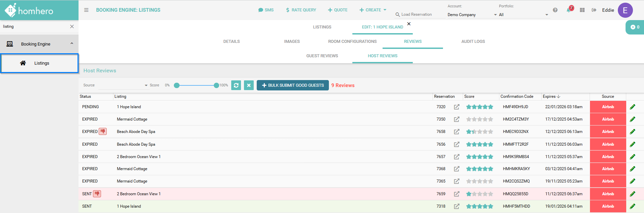Screen dimensions: 644x213
Task: Open the notifications bell icon
Action: click(569, 10)
